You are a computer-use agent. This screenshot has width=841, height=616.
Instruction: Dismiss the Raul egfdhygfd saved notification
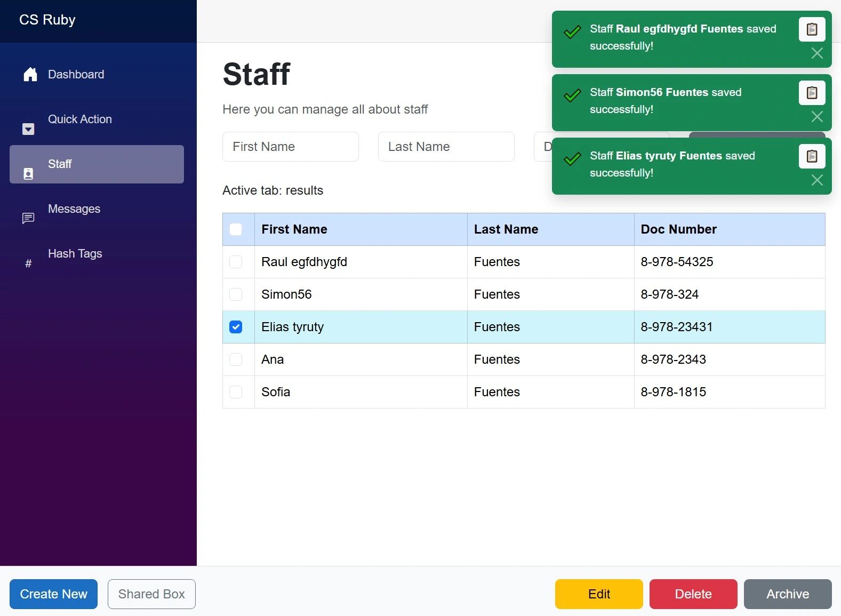817,53
